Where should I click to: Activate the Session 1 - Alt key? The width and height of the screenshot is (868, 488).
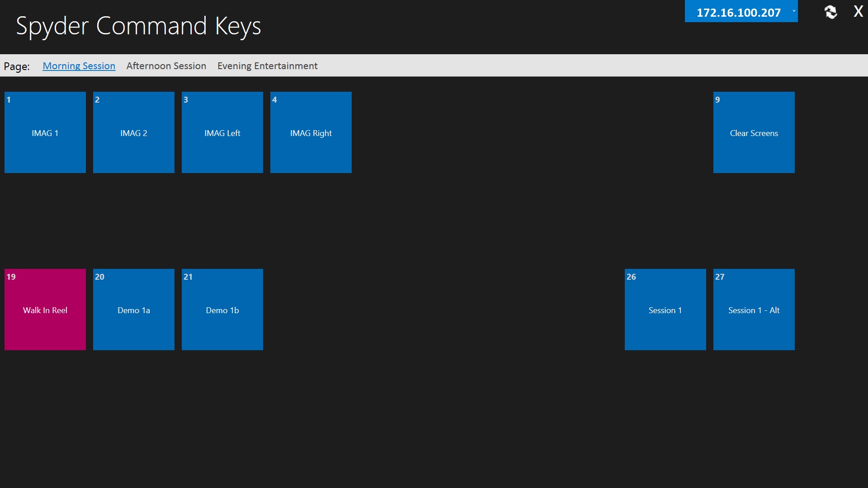[754, 310]
